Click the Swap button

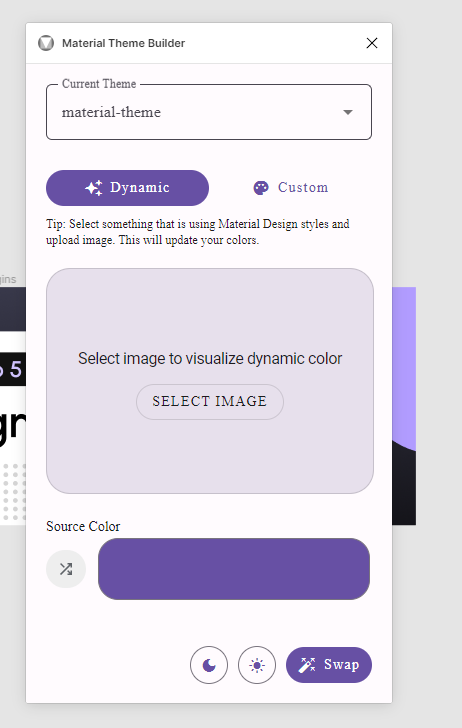click(x=329, y=665)
